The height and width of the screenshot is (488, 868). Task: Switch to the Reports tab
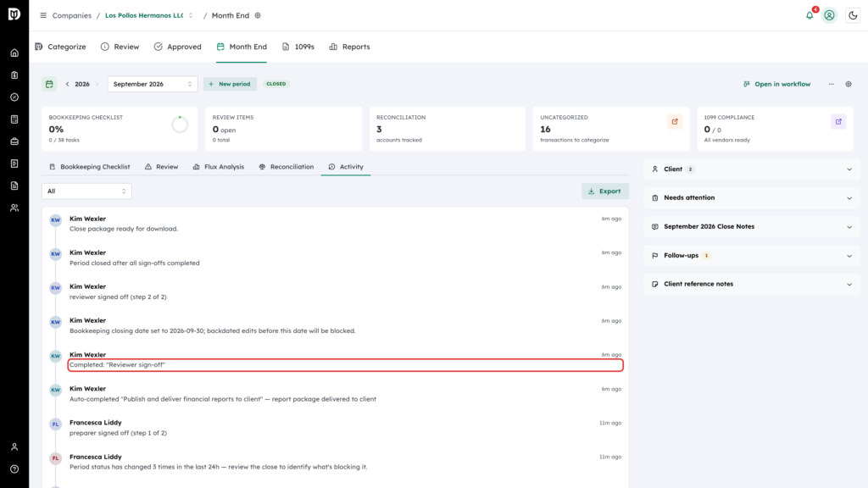tap(349, 47)
